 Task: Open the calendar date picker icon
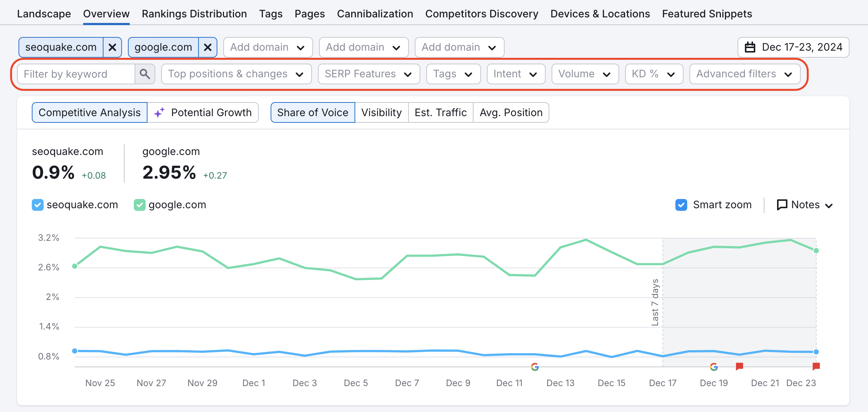[750, 47]
